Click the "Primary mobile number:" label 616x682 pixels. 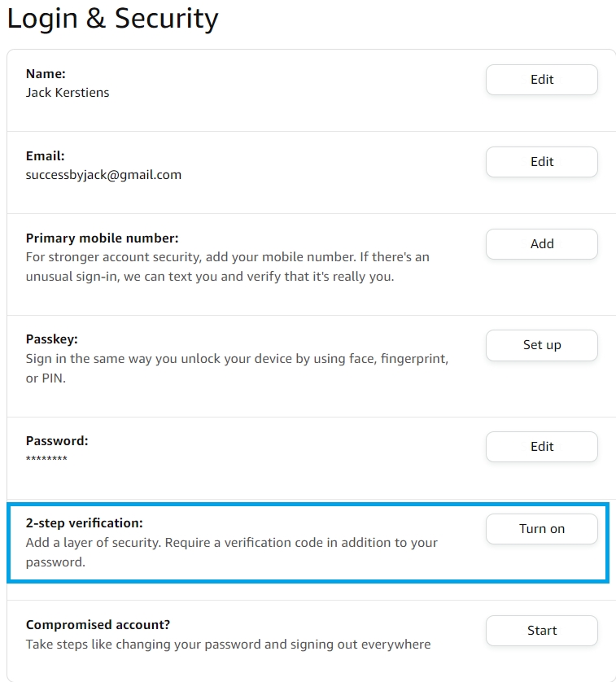click(x=102, y=238)
